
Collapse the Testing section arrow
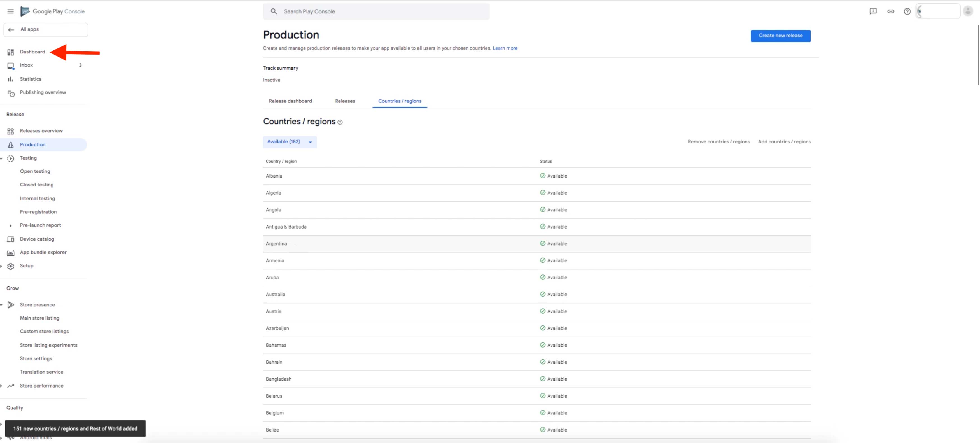tap(1, 158)
